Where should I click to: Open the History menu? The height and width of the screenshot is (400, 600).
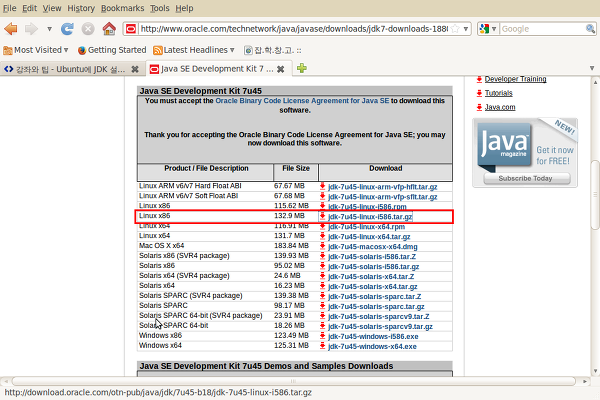click(81, 8)
